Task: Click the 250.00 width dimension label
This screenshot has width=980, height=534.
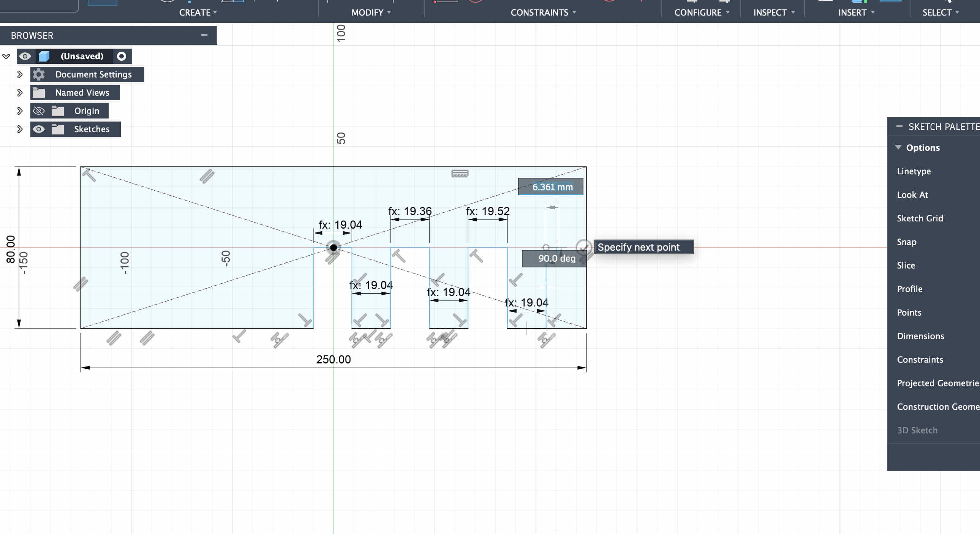Action: pos(333,359)
